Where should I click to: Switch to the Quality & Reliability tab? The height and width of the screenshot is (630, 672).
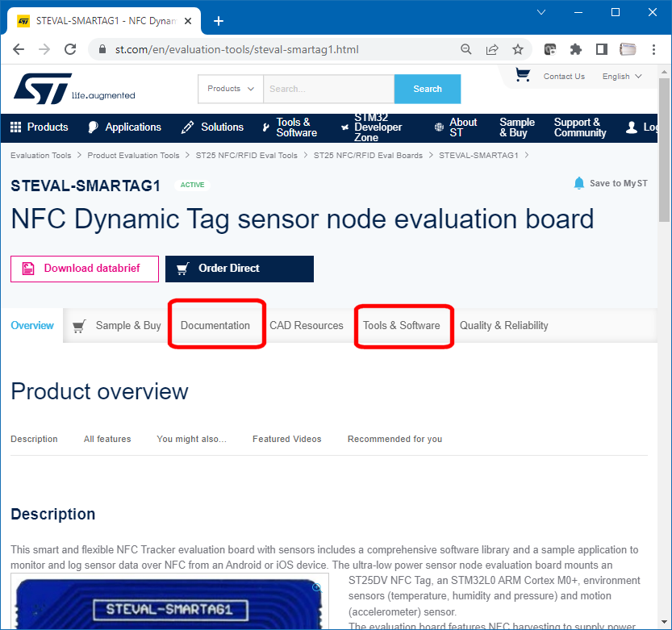504,326
